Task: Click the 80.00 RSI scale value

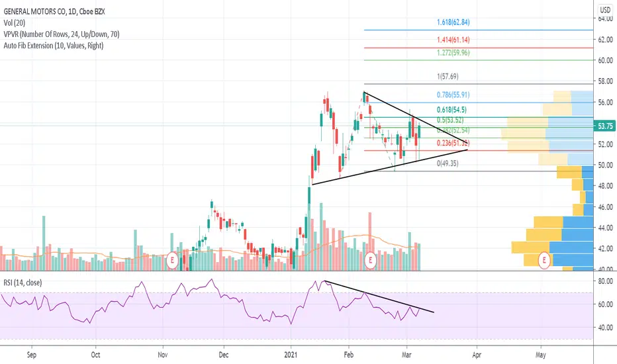Action: (x=605, y=281)
